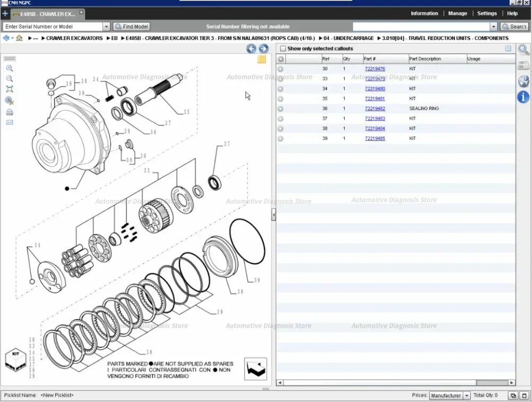Image resolution: width=532 pixels, height=402 pixels.
Task: Zoom out of the parts diagram
Action: (x=10, y=79)
